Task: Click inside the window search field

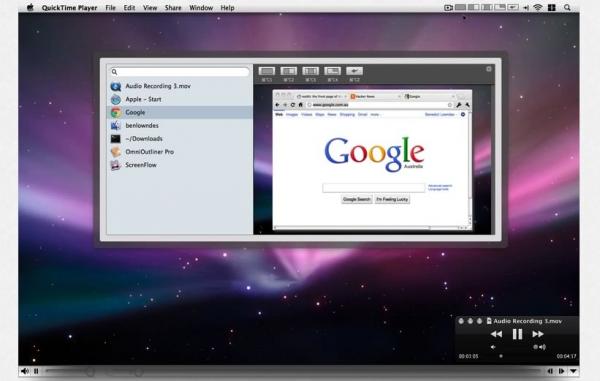Action: pos(180,72)
